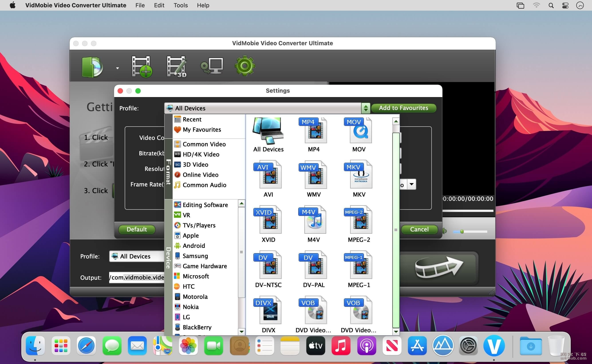The height and width of the screenshot is (364, 592).
Task: Click the Cancel button
Action: tap(419, 229)
